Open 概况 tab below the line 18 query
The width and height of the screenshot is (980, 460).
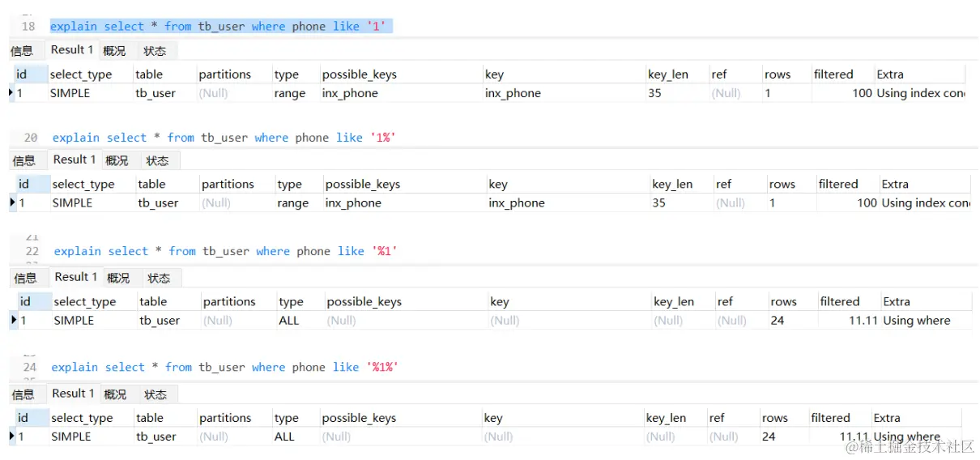[x=115, y=50]
